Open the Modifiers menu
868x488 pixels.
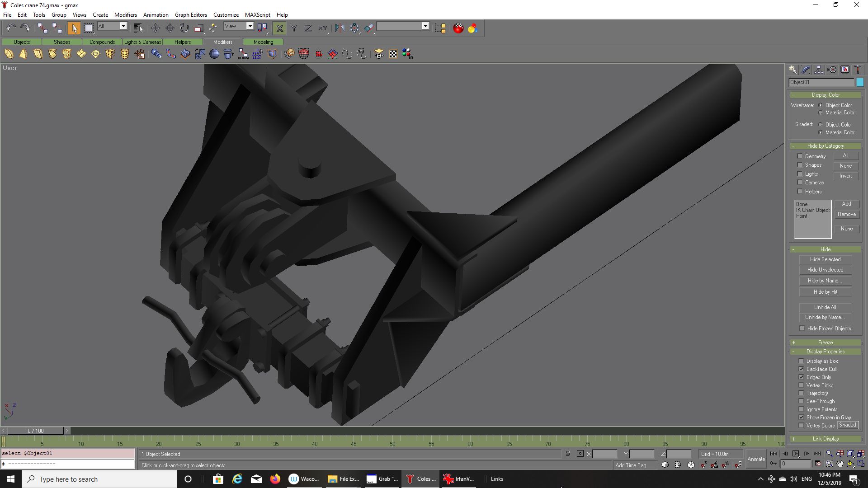point(125,14)
